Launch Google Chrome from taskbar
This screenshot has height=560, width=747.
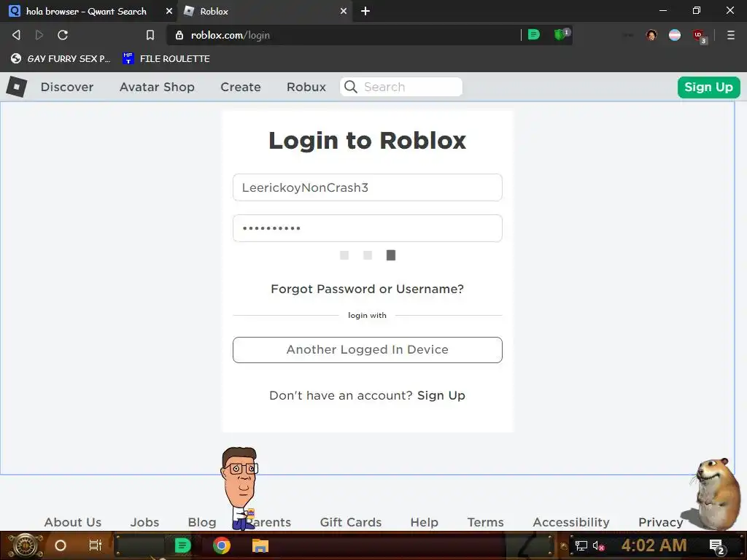click(x=222, y=545)
